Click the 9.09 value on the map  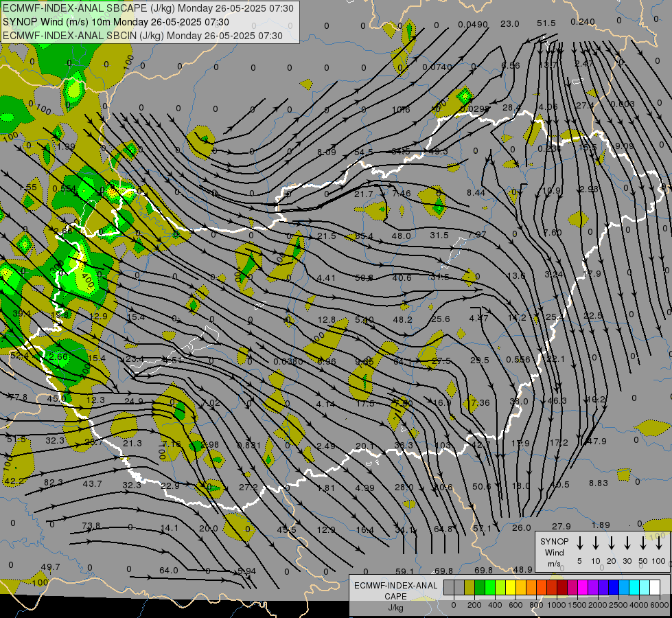(624, 146)
